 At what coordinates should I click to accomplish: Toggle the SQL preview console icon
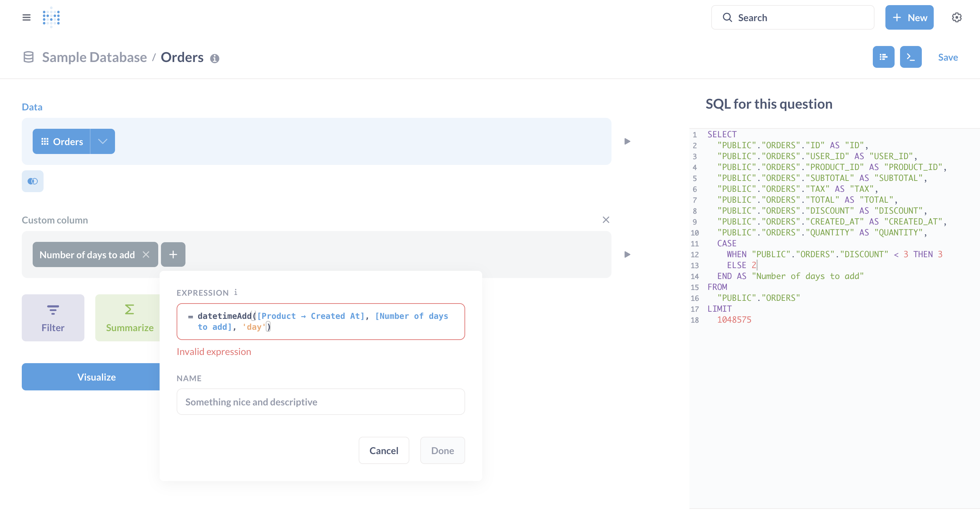tap(910, 57)
